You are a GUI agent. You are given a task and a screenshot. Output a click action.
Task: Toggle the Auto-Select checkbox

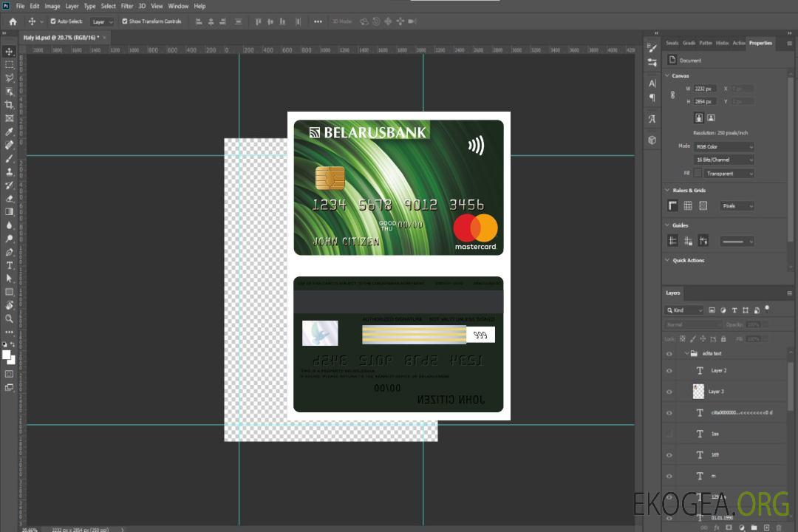click(53, 21)
